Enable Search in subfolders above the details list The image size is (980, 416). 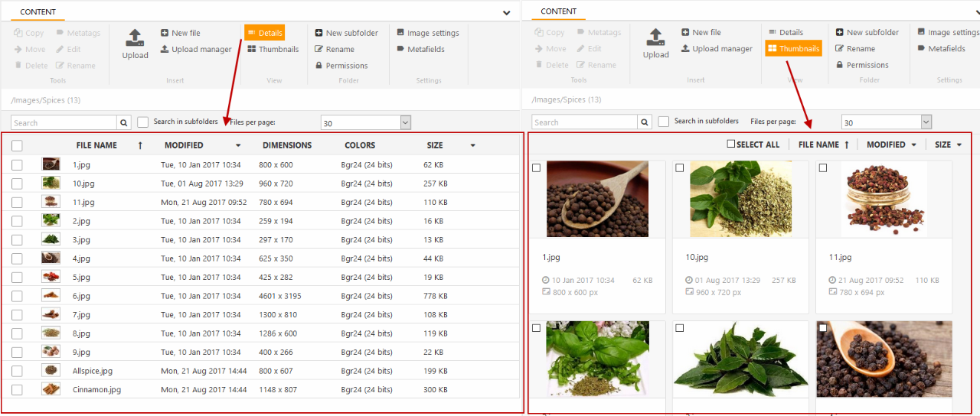(x=143, y=122)
